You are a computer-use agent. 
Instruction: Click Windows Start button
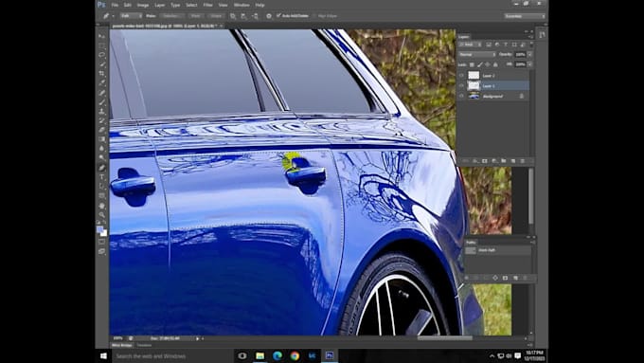tap(103, 356)
